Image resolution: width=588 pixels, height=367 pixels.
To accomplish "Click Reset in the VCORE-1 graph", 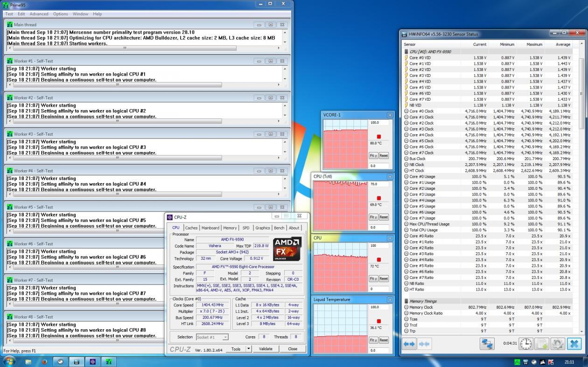I will [x=384, y=155].
